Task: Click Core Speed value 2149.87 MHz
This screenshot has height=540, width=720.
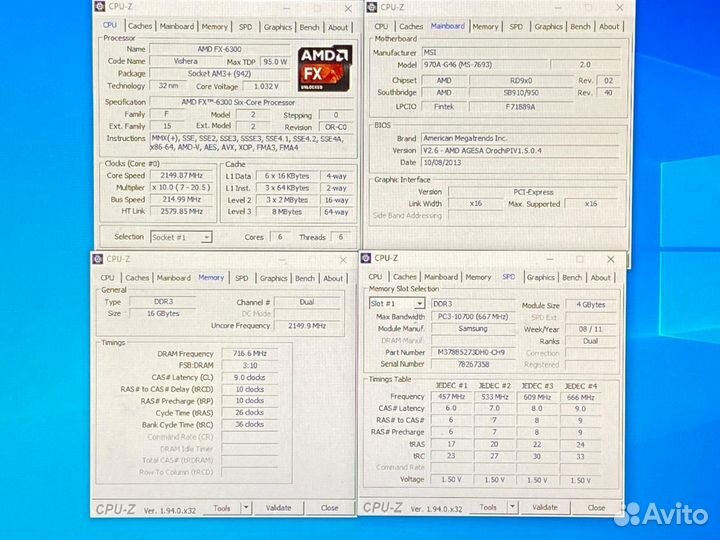Action: coord(182,175)
